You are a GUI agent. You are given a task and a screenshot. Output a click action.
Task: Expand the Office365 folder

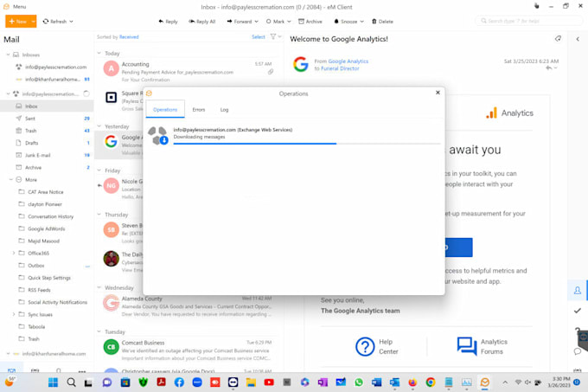(14, 254)
